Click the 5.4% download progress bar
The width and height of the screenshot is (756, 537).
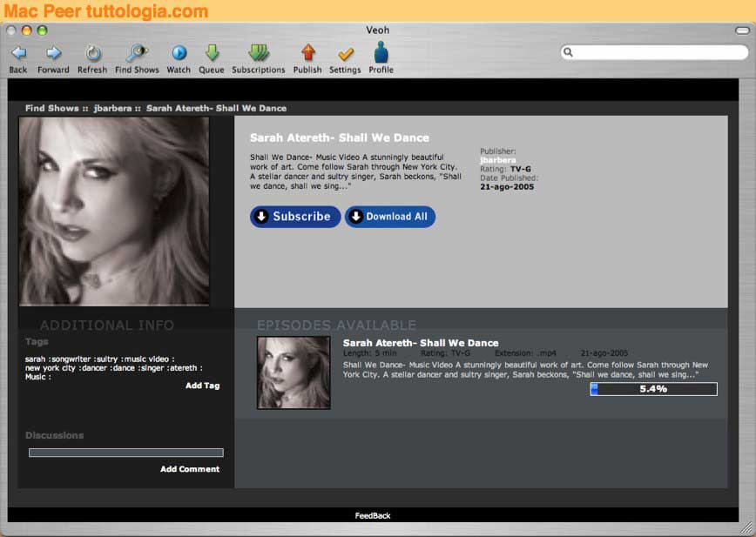point(654,389)
